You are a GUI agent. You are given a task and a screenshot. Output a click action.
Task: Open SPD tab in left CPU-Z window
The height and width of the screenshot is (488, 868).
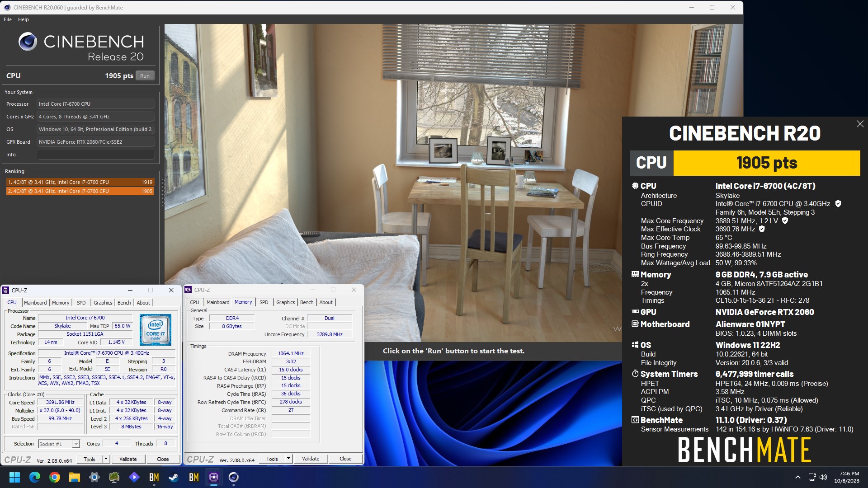81,303
